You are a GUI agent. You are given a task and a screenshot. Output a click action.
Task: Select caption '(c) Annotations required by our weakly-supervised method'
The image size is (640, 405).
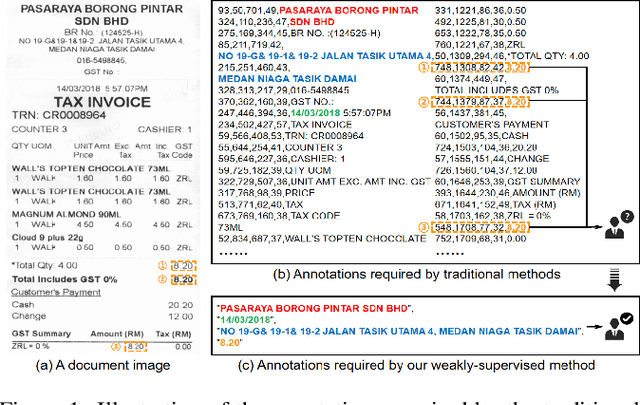(416, 365)
